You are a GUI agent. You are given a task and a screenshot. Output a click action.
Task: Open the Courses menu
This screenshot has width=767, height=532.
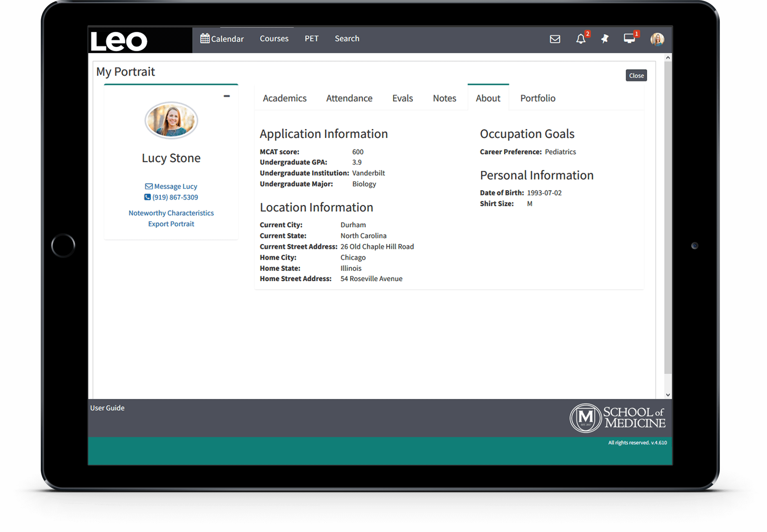(x=274, y=39)
